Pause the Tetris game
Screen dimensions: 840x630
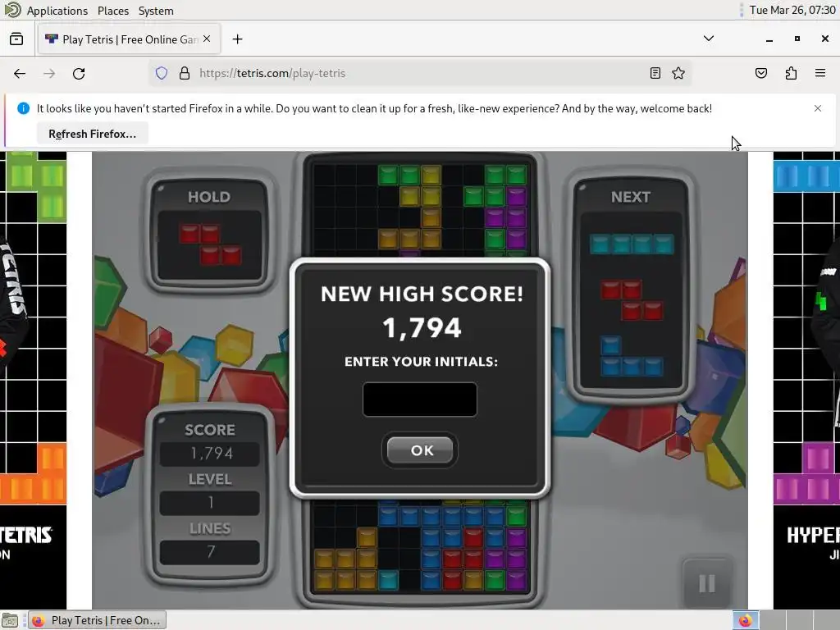click(x=706, y=583)
